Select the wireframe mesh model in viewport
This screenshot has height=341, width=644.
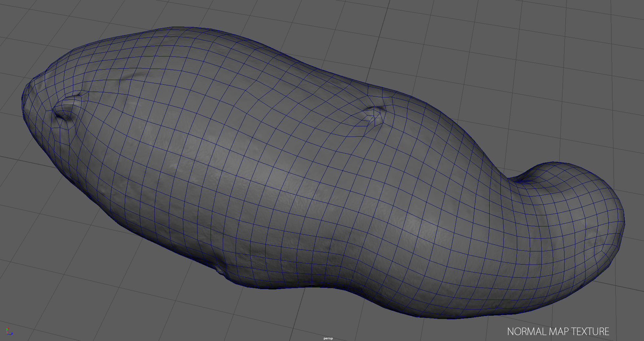click(x=324, y=173)
